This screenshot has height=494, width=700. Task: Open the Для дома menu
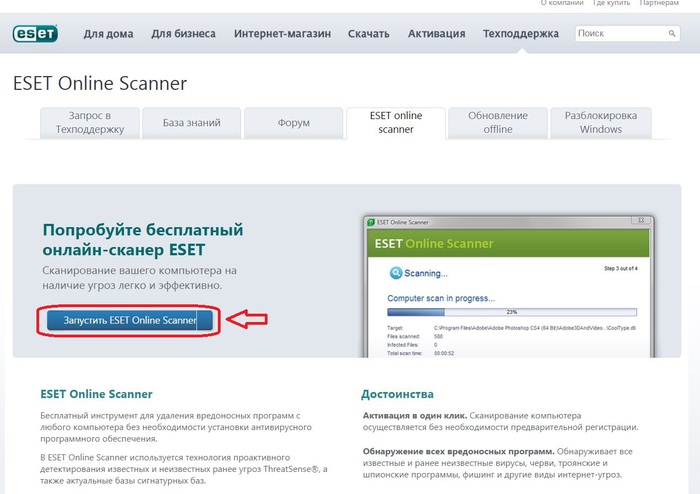(108, 33)
